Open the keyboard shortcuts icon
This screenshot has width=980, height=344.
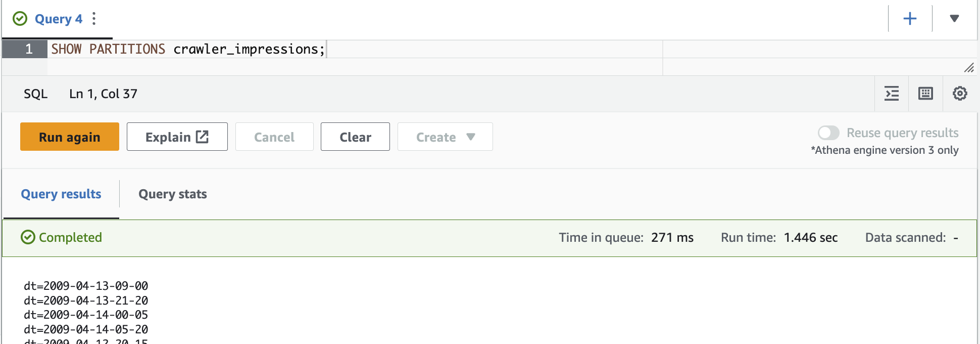click(x=925, y=94)
